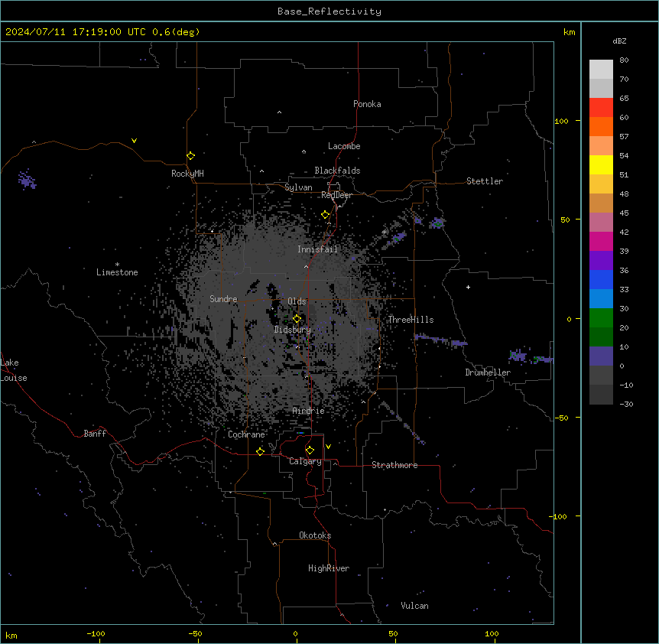Select the Sundre label
This screenshot has height=644, width=659.
coord(223,299)
